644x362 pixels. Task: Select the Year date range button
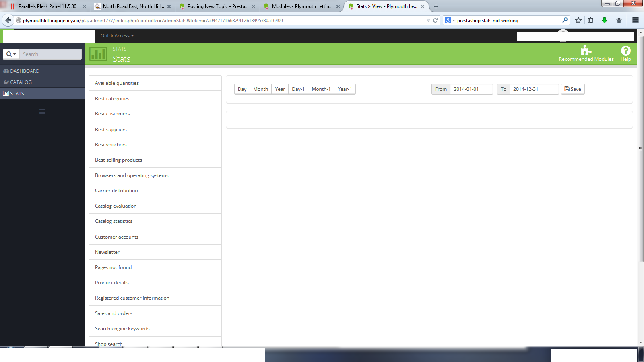[280, 89]
